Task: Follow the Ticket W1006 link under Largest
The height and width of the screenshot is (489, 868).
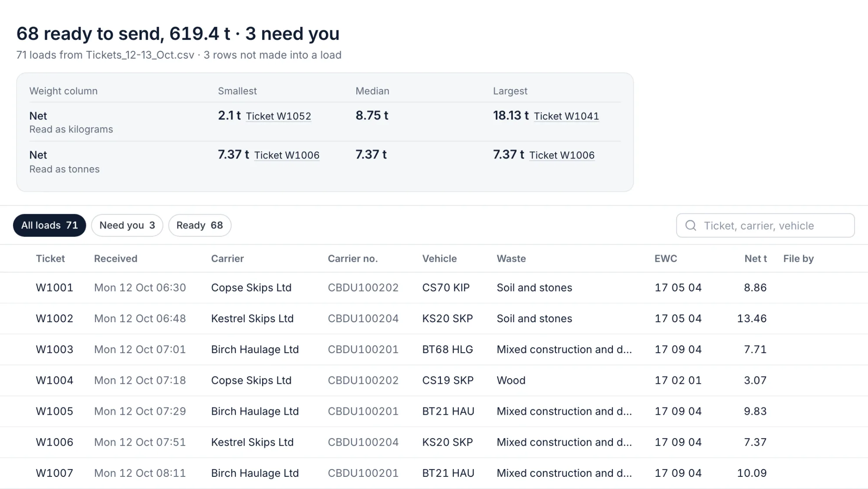Action: point(562,155)
